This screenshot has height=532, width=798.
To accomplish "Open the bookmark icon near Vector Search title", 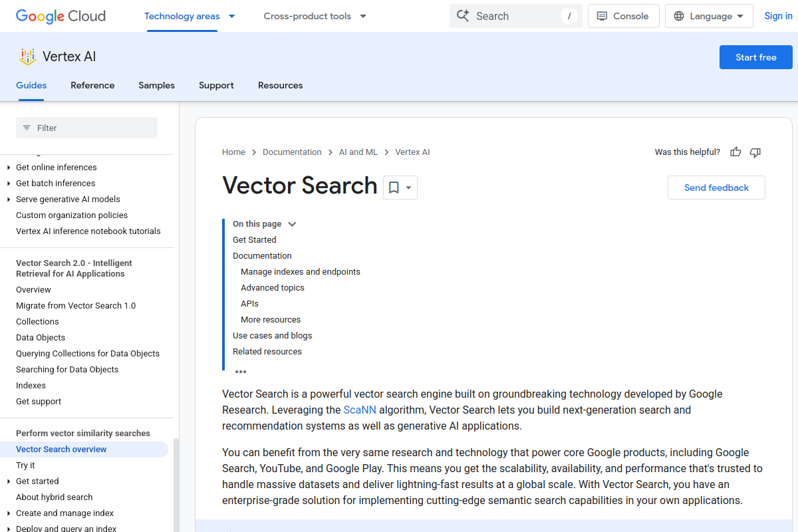I will [393, 188].
